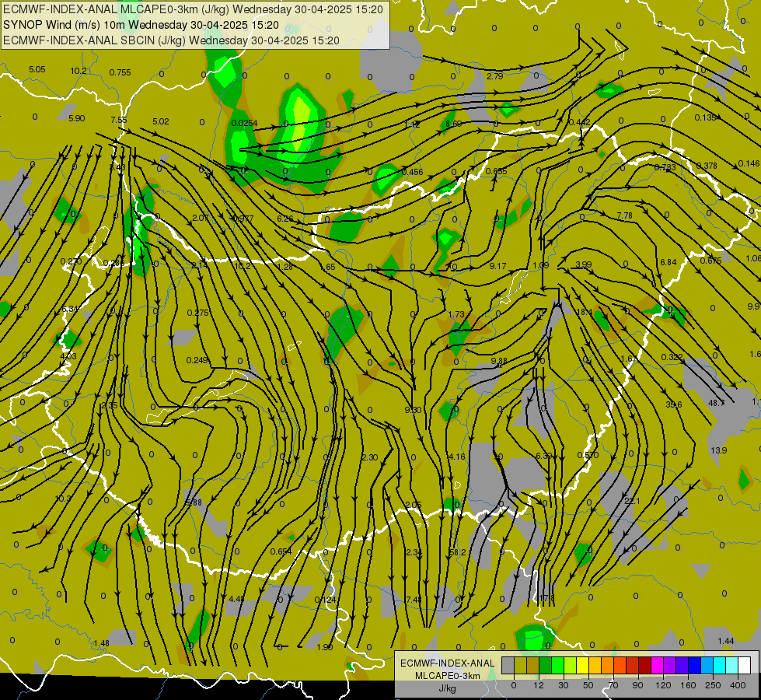Pick the orange legend swatch before 70
Image resolution: width=761 pixels, height=700 pixels.
pos(608,666)
